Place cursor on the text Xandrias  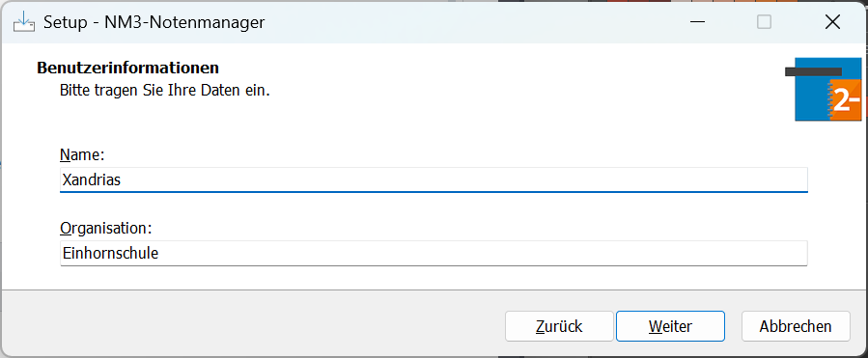pos(92,179)
